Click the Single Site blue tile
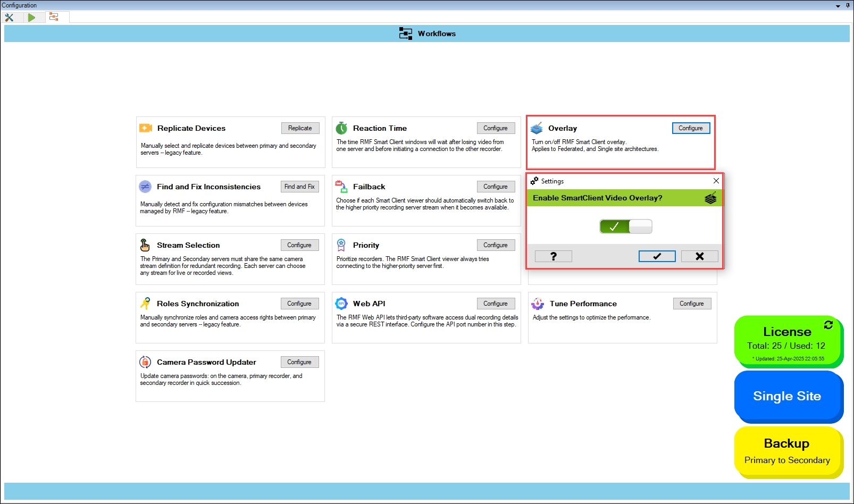 787,396
